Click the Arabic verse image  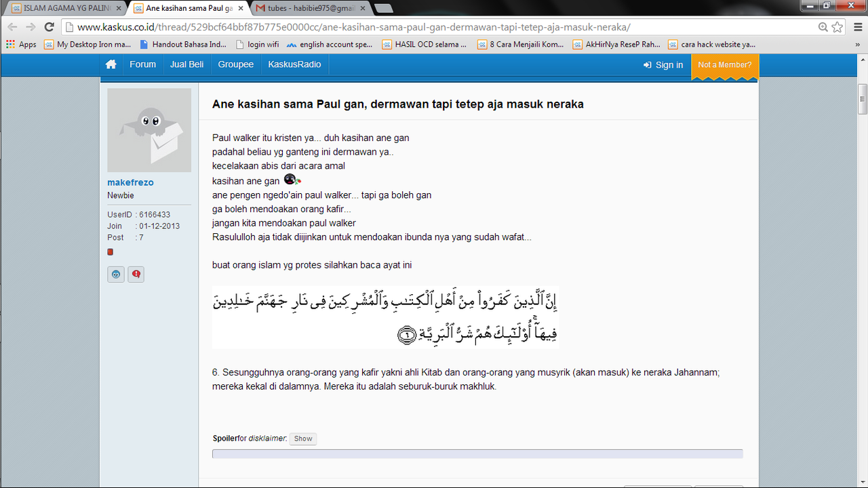point(385,317)
